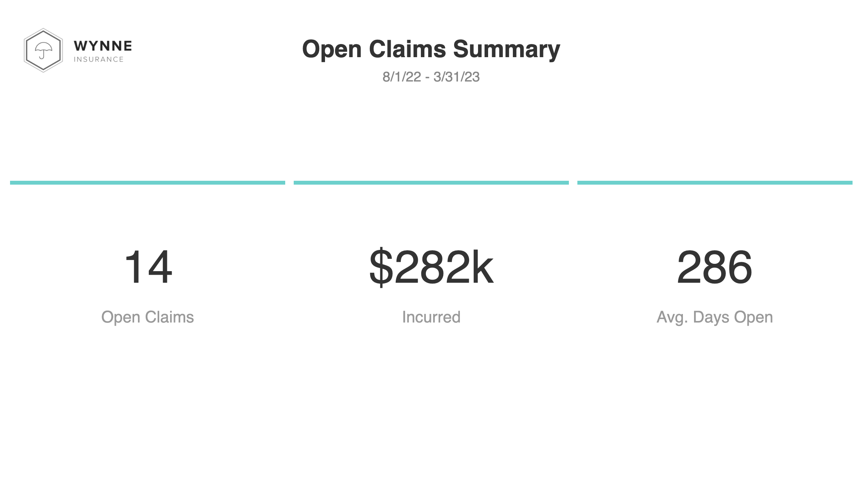Image resolution: width=868 pixels, height=489 pixels.
Task: Click the word Open in the page title
Action: pos(332,49)
